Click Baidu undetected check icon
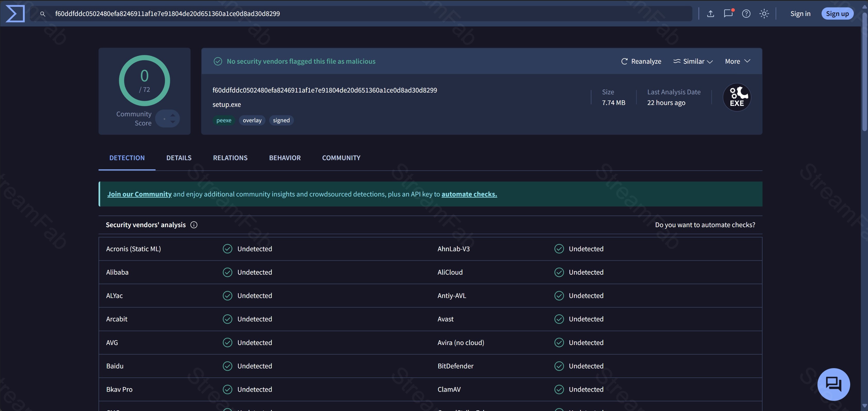The height and width of the screenshot is (411, 868). pos(228,366)
